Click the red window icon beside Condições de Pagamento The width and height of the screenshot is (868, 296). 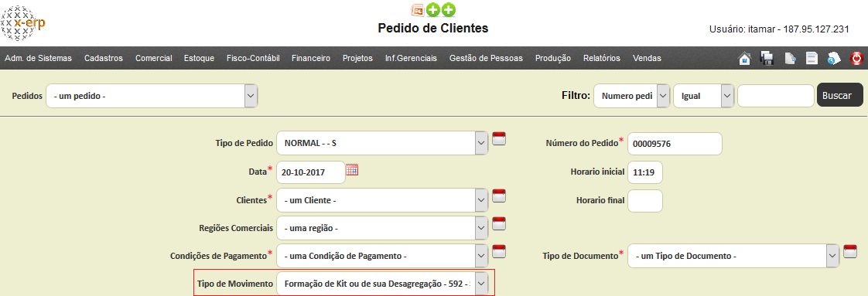coord(499,250)
